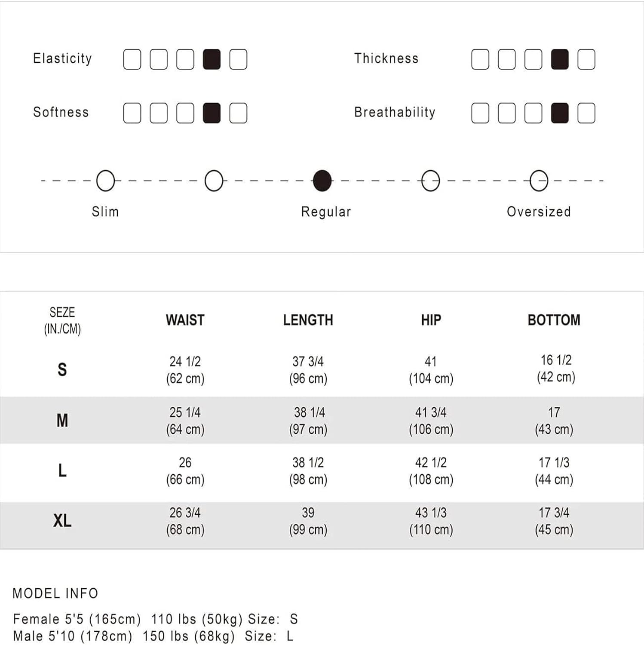Select the WAIST column header
644x645 pixels.
pyautogui.click(x=185, y=320)
